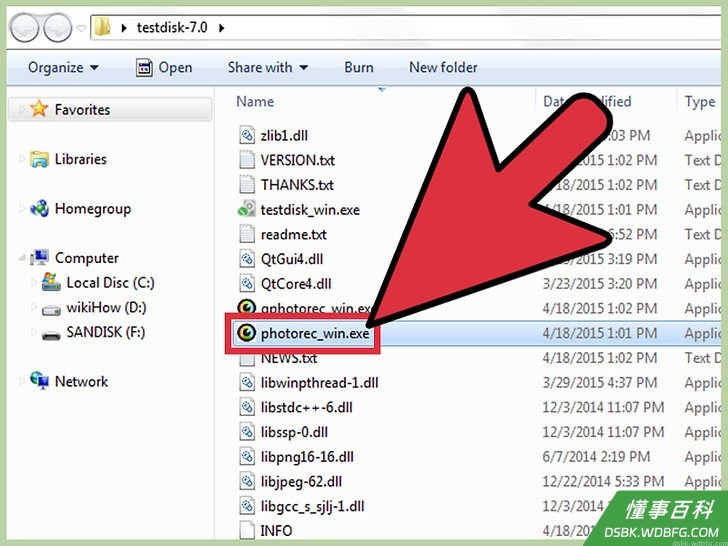Expand the Libraries tree node

21,159
